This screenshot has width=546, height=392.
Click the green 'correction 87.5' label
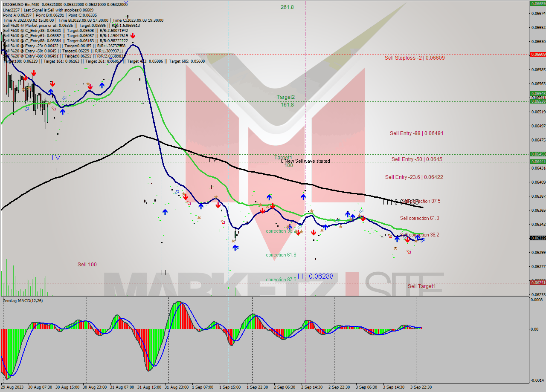(x=281, y=280)
